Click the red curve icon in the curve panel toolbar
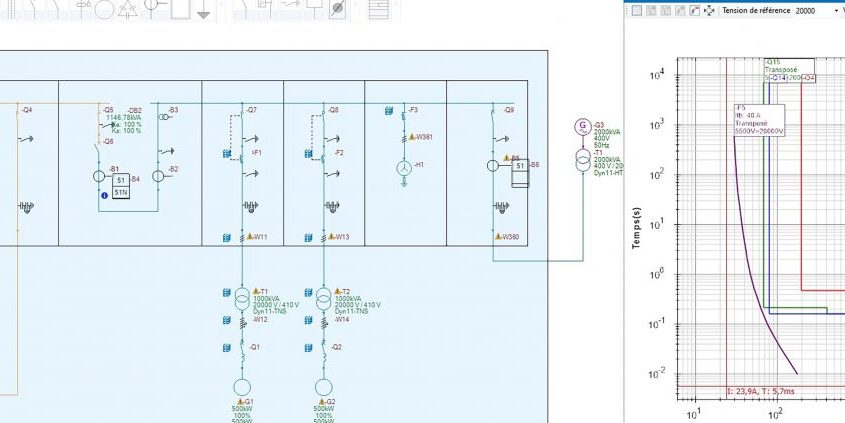This screenshot has width=845, height=423. (x=695, y=10)
